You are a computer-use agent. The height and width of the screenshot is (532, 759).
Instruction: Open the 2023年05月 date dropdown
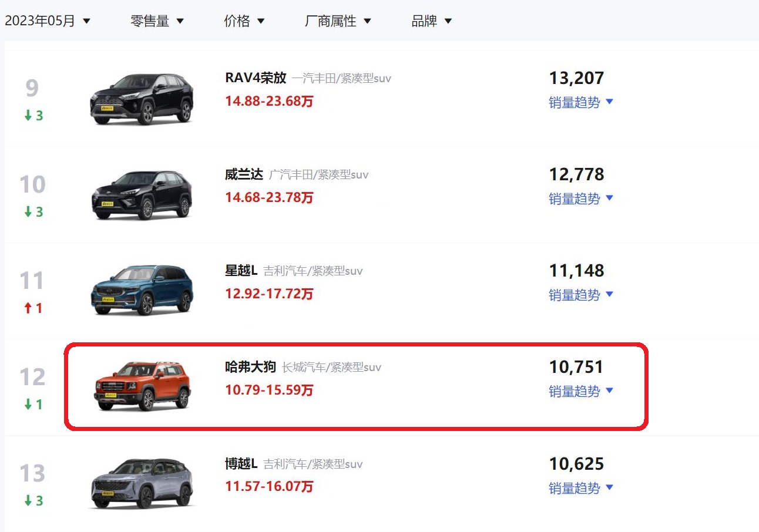tap(48, 21)
